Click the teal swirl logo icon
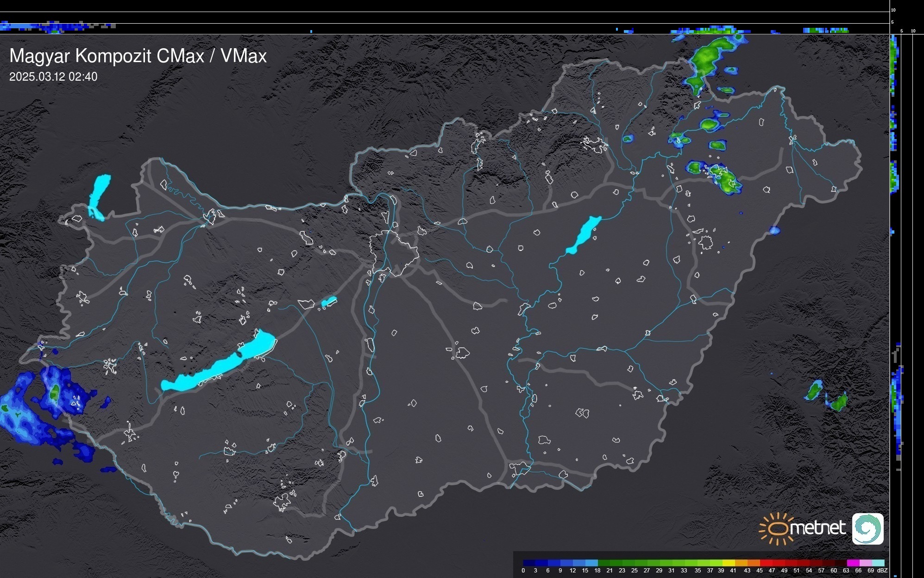 coord(867,529)
